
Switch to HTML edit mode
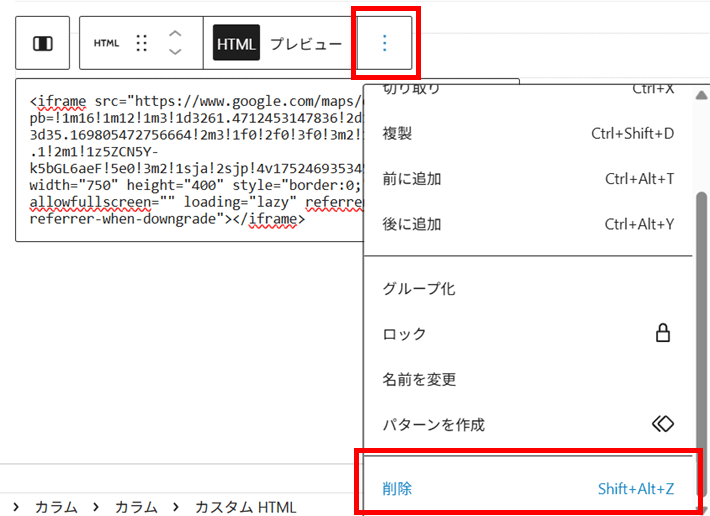[236, 44]
